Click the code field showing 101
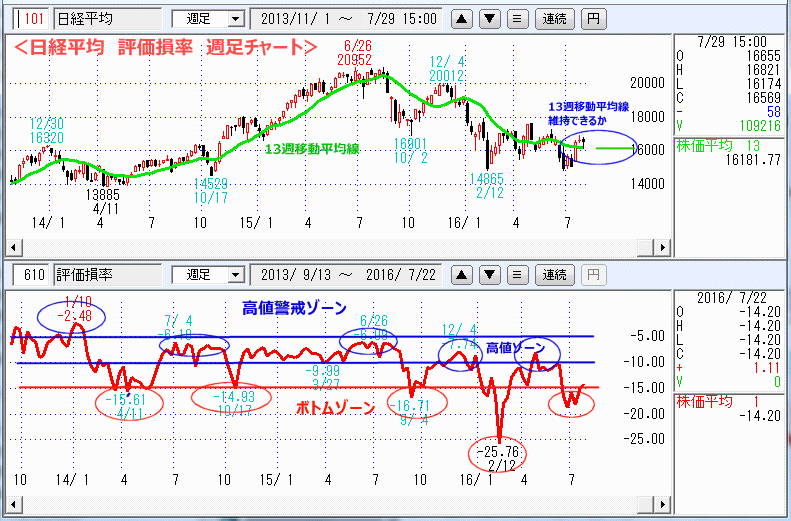 31,19
